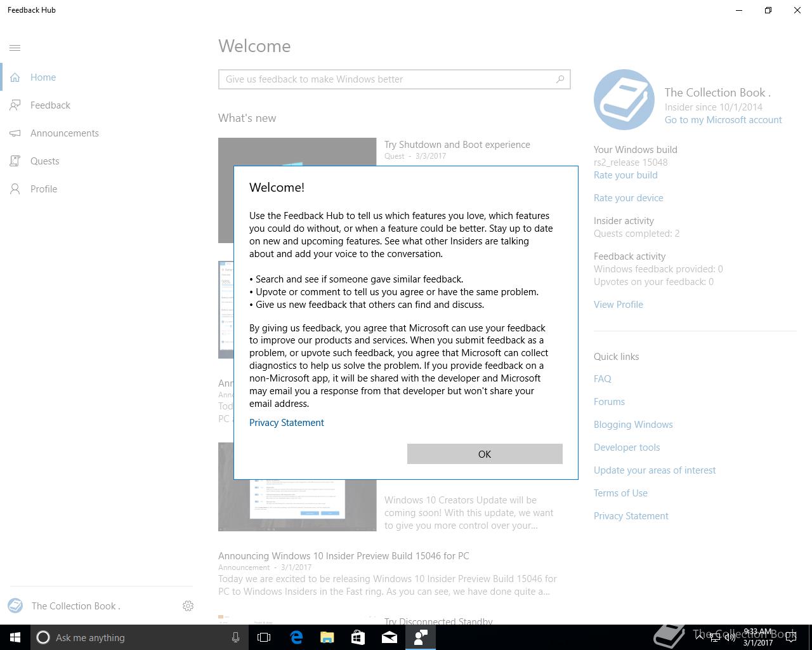Open Try Disconnected Standby quest
812x650 pixels.
pos(438,621)
